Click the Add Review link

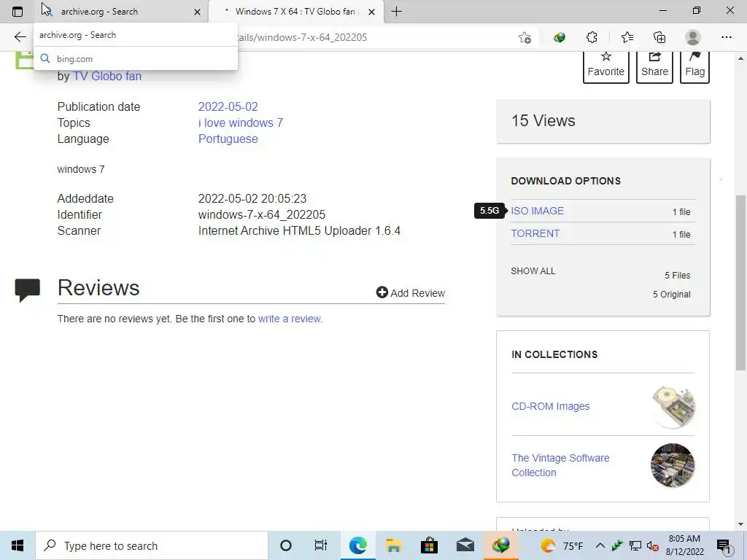[x=411, y=293]
